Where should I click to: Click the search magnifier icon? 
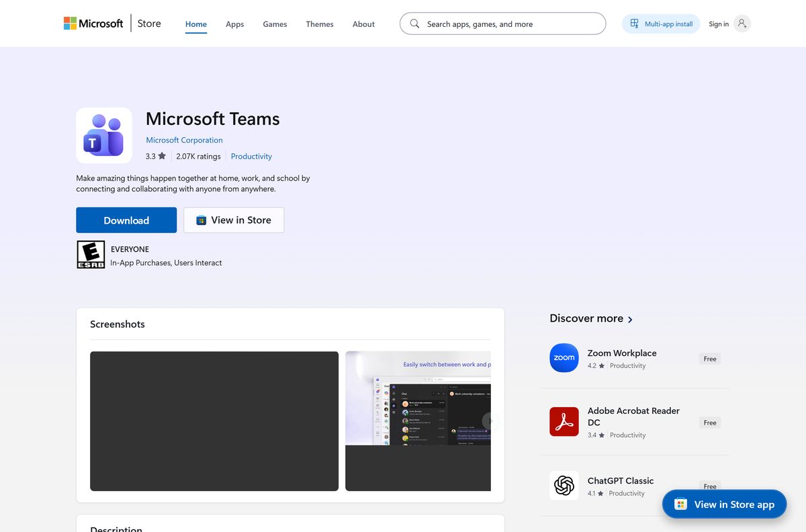coord(414,24)
